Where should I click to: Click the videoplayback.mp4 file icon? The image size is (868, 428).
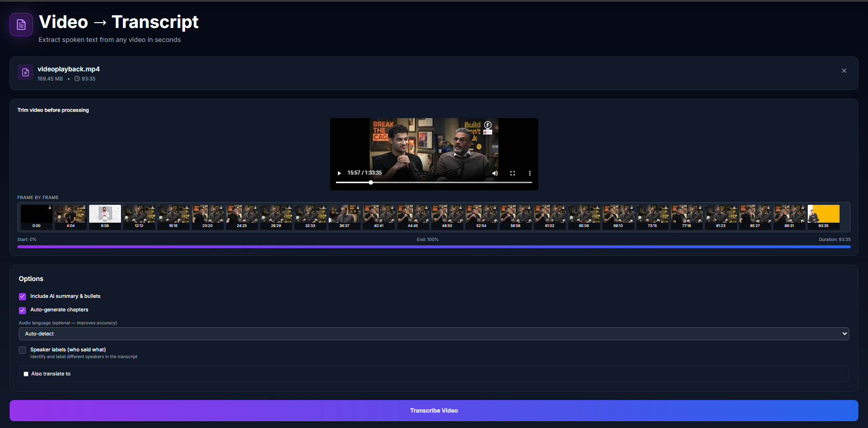(x=26, y=72)
